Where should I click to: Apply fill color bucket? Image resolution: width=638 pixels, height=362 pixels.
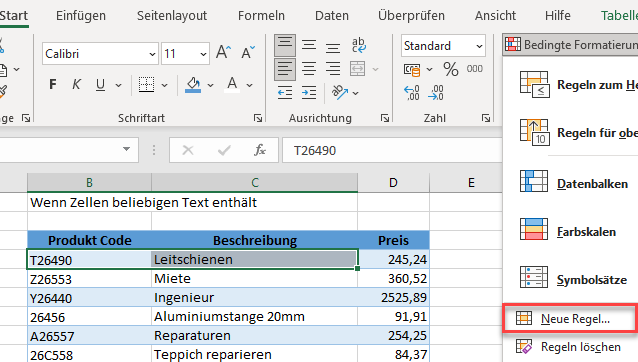pyautogui.click(x=193, y=85)
